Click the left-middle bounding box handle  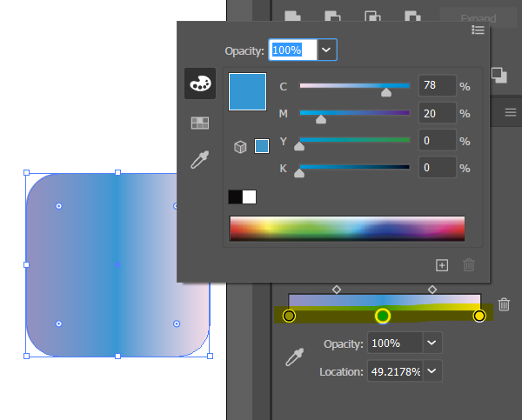tap(27, 265)
